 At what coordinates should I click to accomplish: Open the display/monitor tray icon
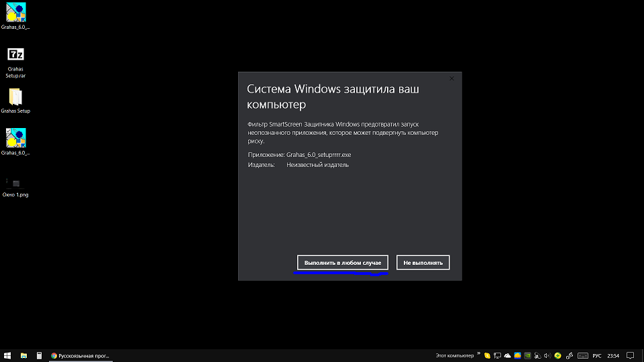click(497, 355)
